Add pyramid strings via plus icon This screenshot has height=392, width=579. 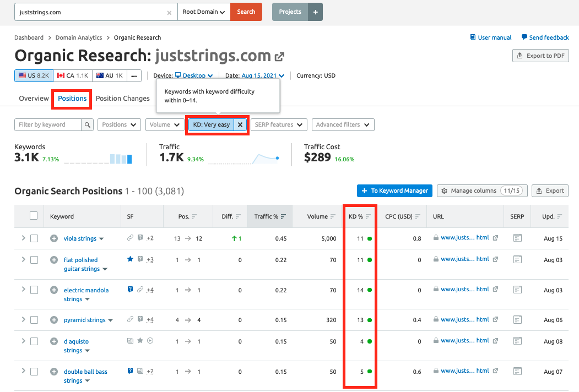[54, 320]
